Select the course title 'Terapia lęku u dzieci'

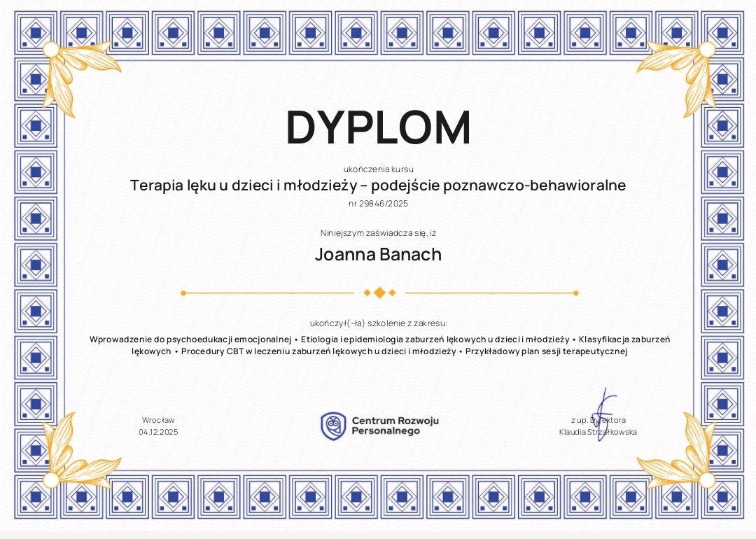point(378,185)
